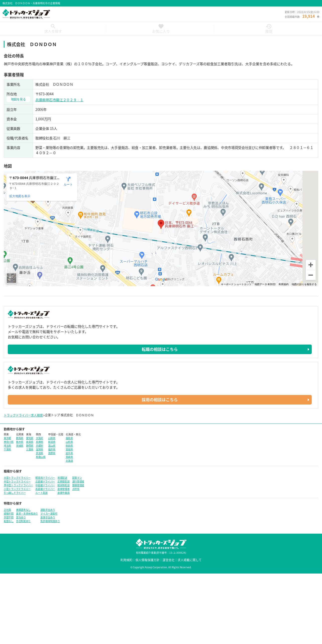
Task: Click the レオパレスルピナス 川上 marker
Action: pos(231,257)
